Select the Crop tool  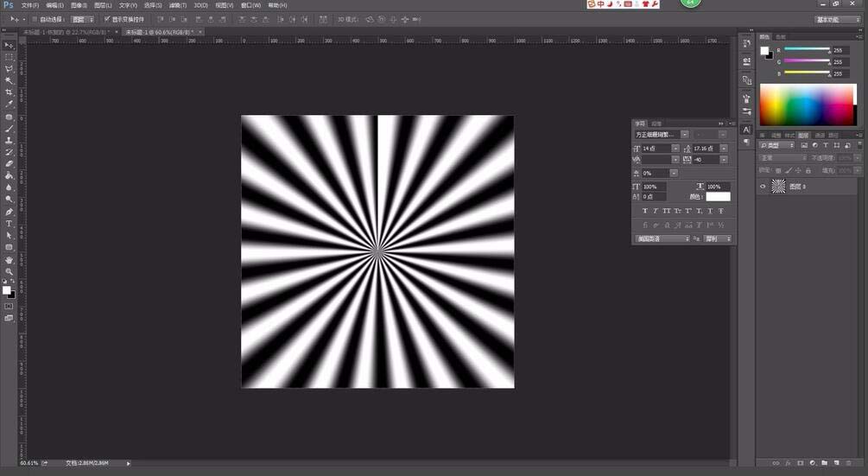pyautogui.click(x=9, y=92)
